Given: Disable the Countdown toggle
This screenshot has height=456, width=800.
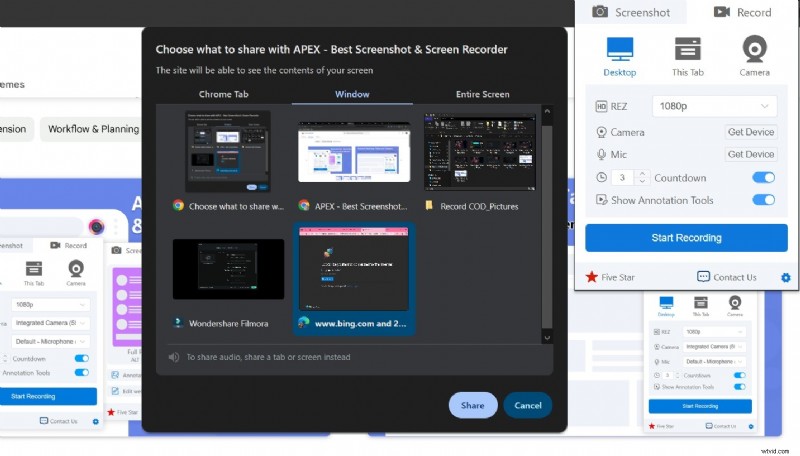Looking at the screenshot, I should (x=763, y=178).
